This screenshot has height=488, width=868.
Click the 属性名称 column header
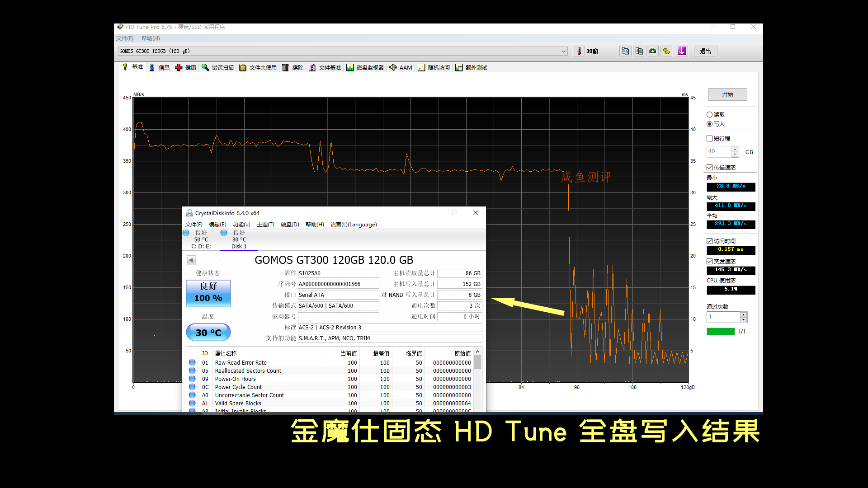[269, 353]
